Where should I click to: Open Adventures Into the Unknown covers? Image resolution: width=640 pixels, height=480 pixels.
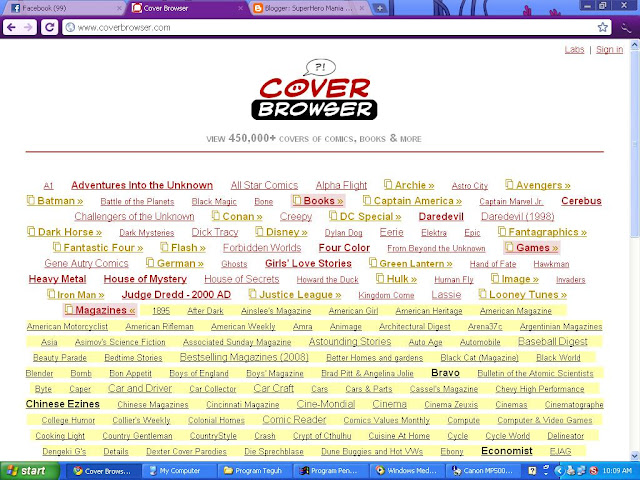point(142,185)
